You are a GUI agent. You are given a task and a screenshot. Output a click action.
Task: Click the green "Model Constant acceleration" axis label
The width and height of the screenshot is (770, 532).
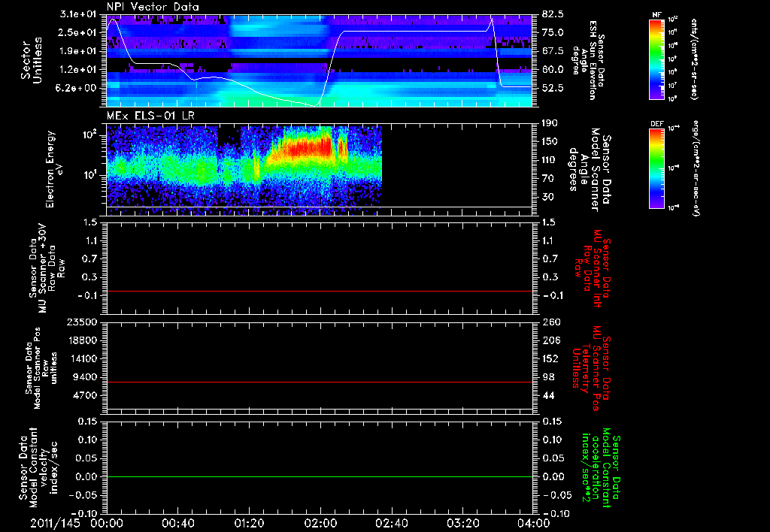[x=601, y=468]
